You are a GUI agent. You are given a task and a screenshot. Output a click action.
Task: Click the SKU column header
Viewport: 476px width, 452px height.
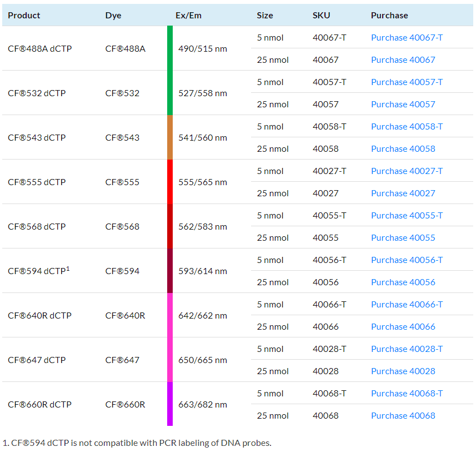click(x=321, y=16)
